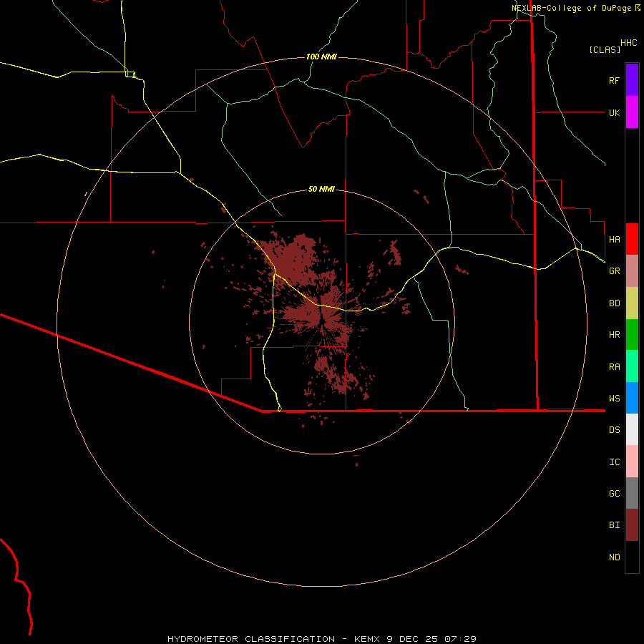The image size is (644, 644).
Task: Click the white DS legend color swatch
Action: pos(632,429)
